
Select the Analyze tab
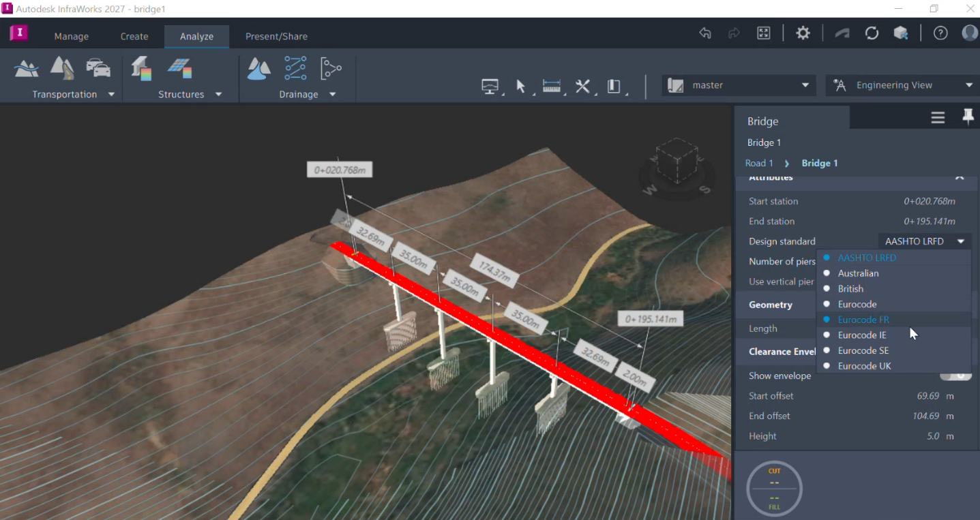click(196, 36)
